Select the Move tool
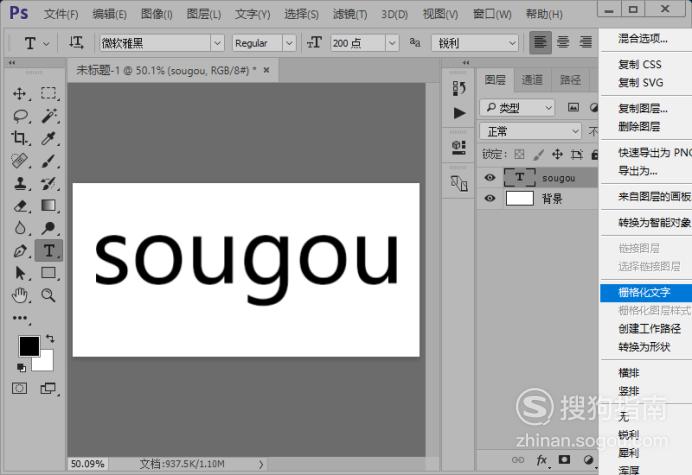Screen dimensions: 692x475 [19, 94]
